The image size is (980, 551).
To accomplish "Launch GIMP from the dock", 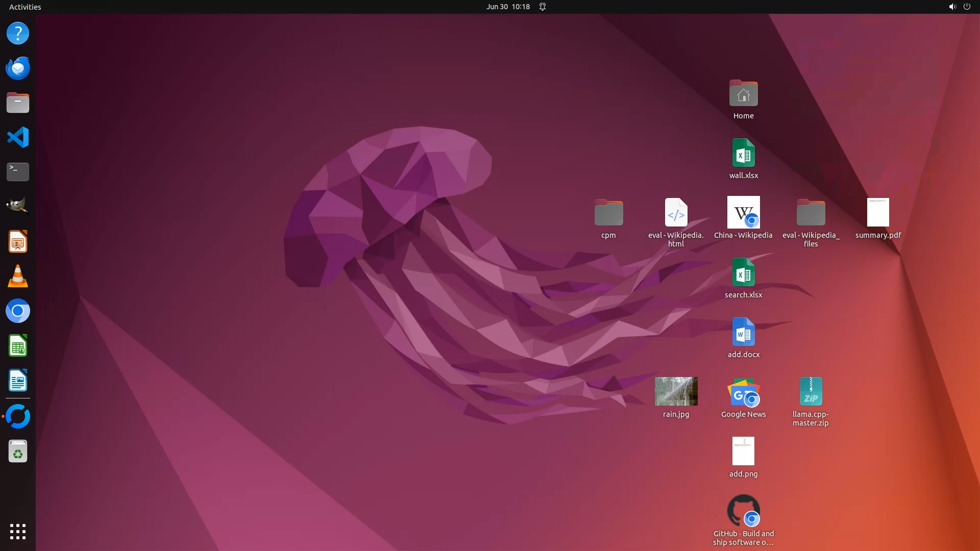I will pos(18,206).
